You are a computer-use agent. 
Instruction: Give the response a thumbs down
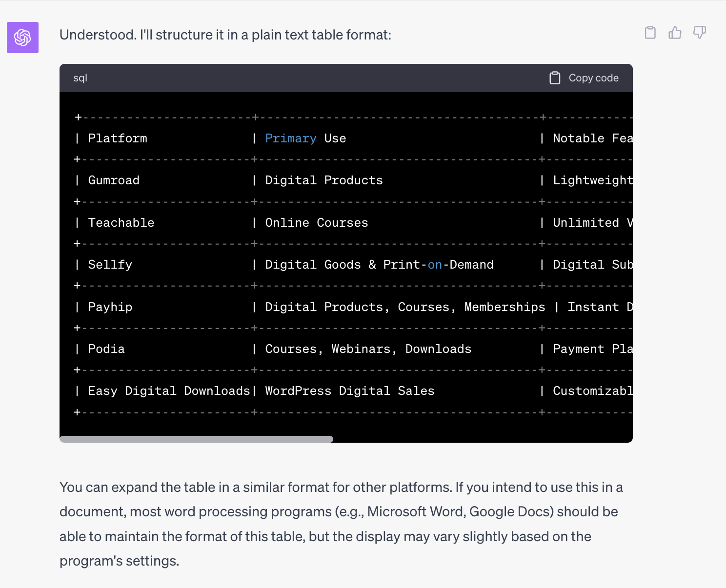pyautogui.click(x=700, y=33)
